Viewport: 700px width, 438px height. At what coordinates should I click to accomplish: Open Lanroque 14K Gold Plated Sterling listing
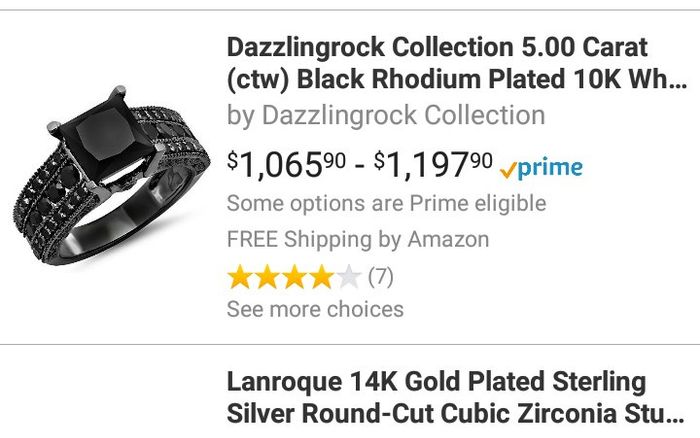436,382
